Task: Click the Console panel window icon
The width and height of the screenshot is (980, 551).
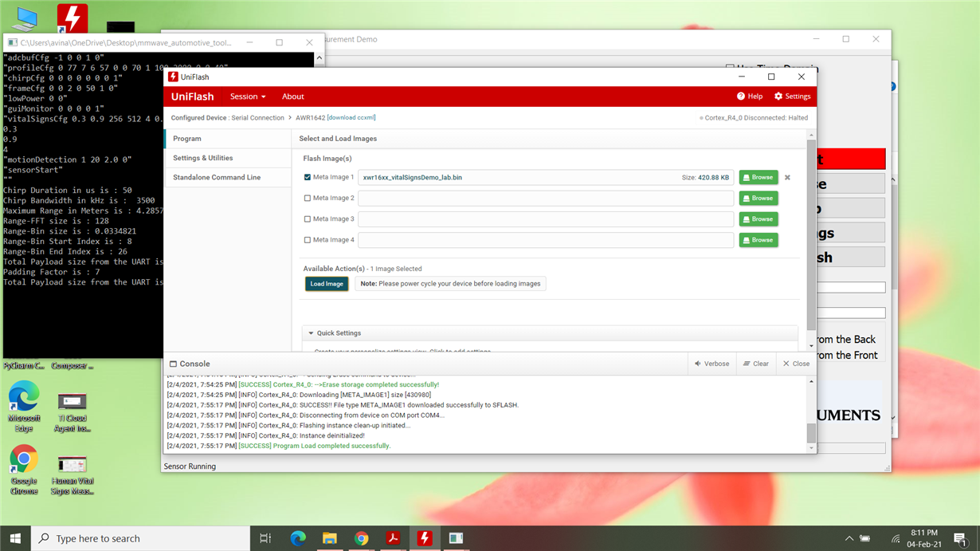Action: [x=173, y=364]
